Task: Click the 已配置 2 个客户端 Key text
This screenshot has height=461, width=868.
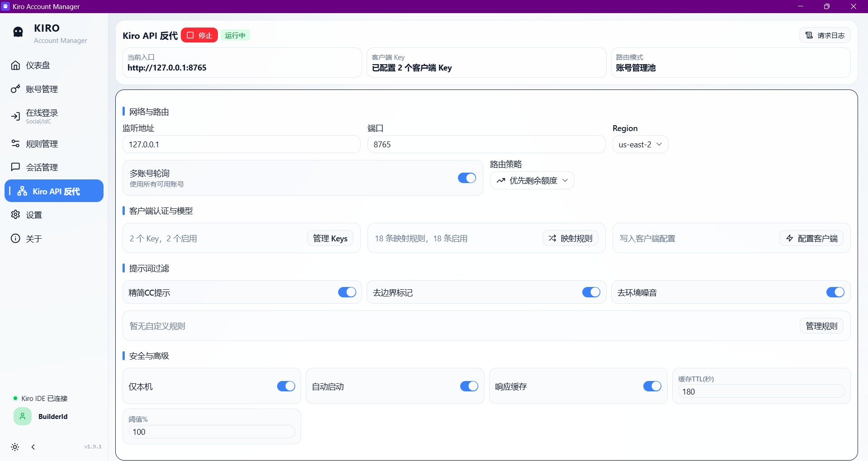Action: pyautogui.click(x=412, y=68)
